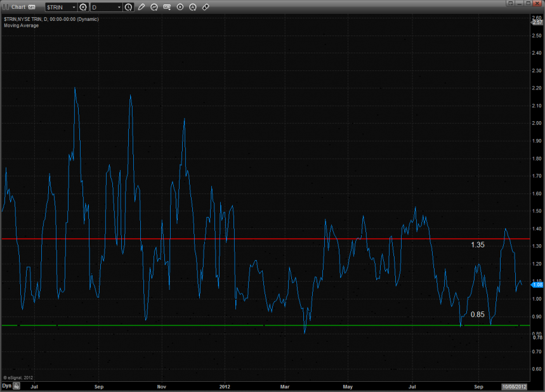This screenshot has height=392, width=545.
Task: Click the 10/08/2012 date label on time axis
Action: pos(515,386)
